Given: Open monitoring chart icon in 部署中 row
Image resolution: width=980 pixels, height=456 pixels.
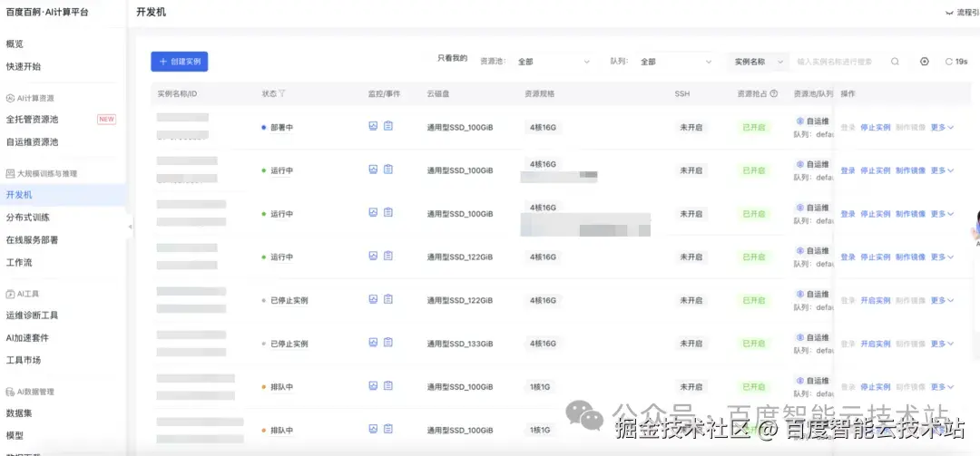Looking at the screenshot, I should point(373,125).
